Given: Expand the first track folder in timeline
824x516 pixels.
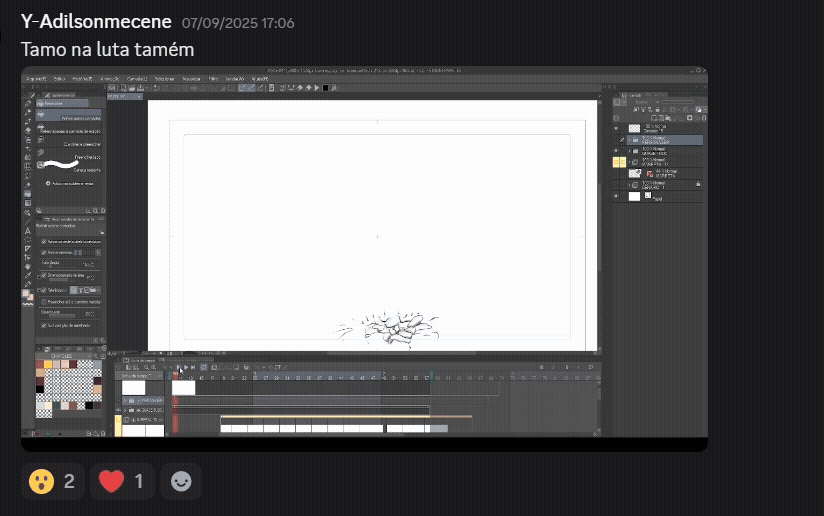Looking at the screenshot, I should 125,400.
